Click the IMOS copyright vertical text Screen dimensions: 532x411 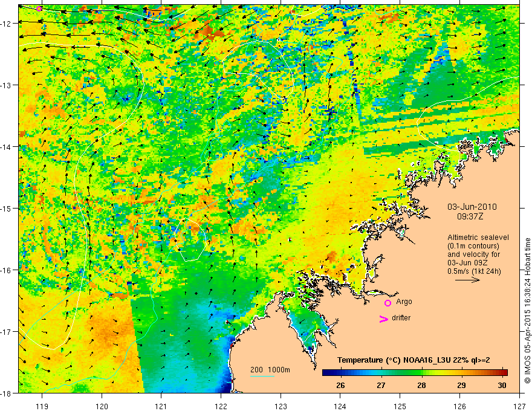click(527, 310)
